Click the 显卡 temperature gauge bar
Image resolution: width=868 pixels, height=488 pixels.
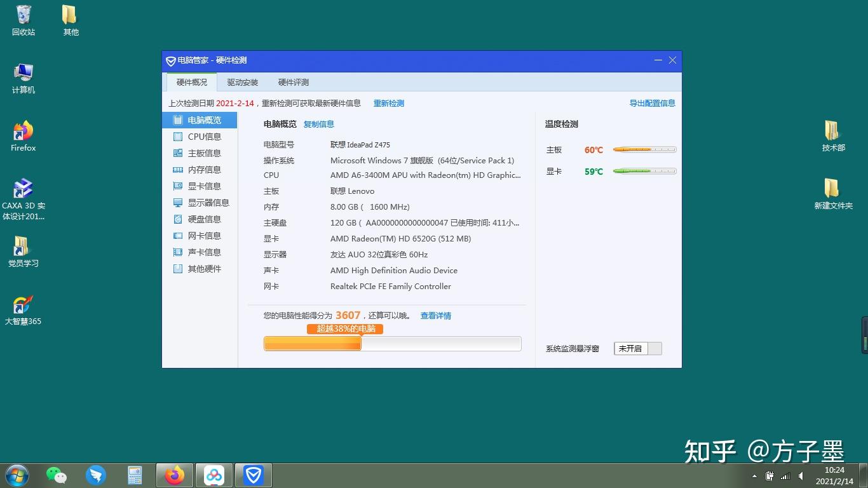(x=644, y=172)
